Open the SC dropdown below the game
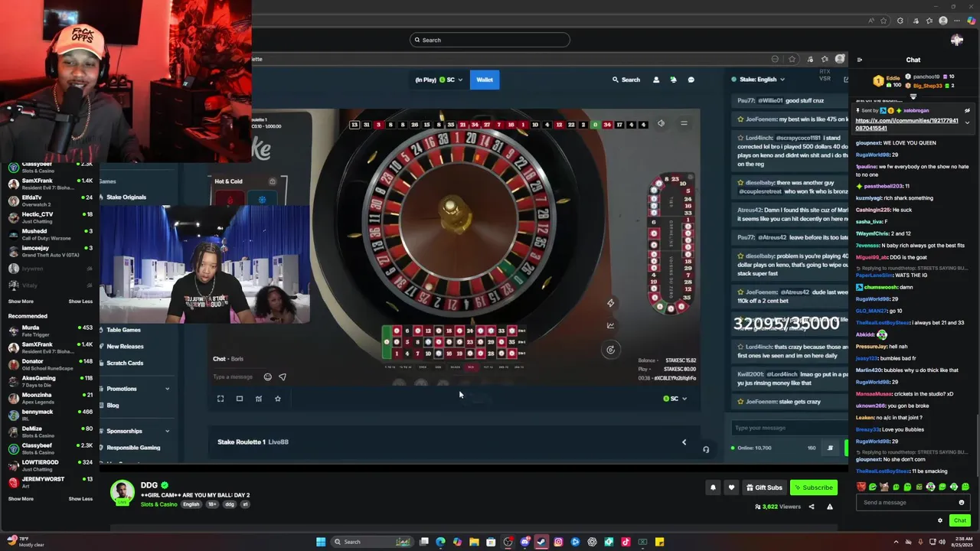The height and width of the screenshot is (551, 980). point(675,399)
